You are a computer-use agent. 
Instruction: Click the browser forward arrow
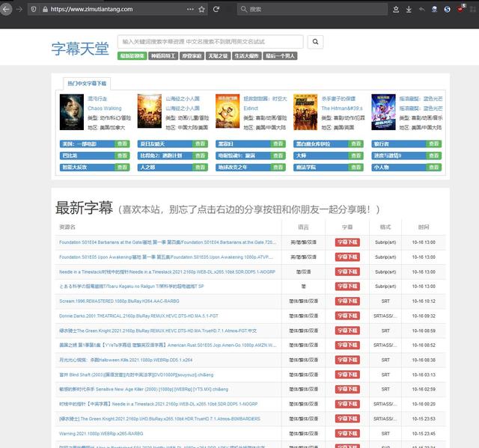19,9
